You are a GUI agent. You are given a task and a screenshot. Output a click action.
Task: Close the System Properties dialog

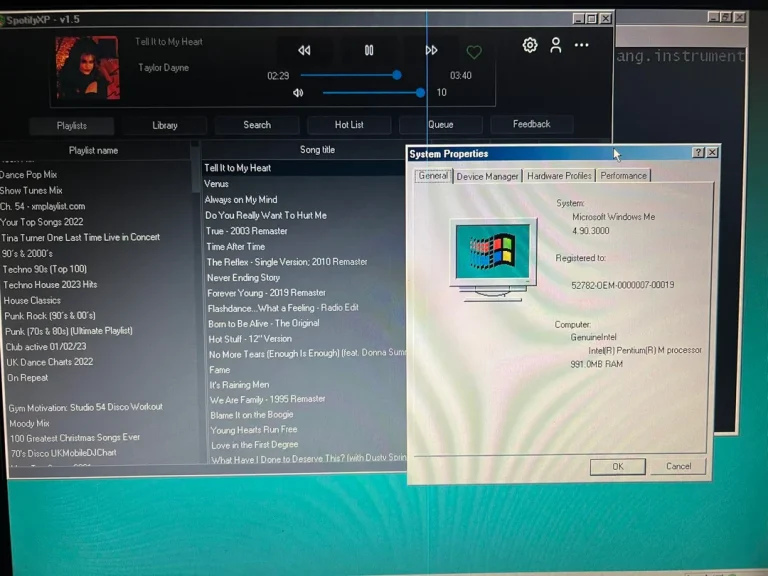coord(713,152)
